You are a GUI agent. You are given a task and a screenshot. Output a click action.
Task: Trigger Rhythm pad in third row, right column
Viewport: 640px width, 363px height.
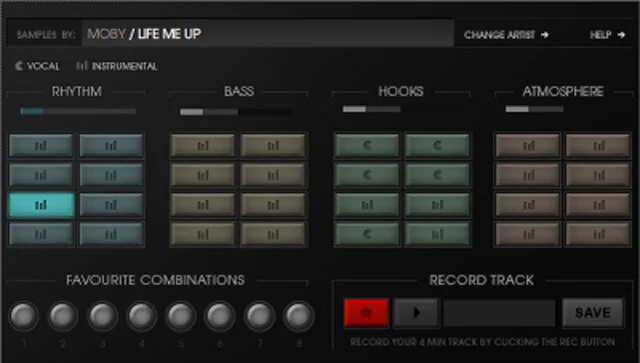(x=111, y=205)
